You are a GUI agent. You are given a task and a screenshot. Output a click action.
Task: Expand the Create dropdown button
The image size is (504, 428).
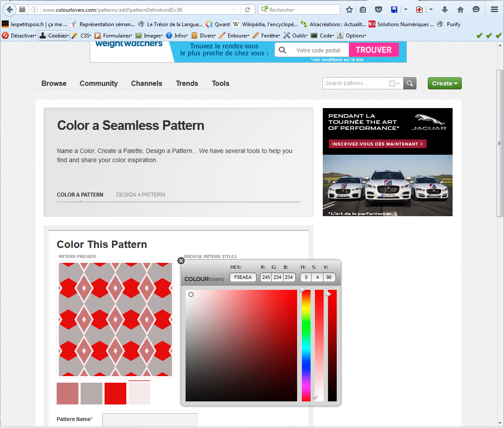444,83
